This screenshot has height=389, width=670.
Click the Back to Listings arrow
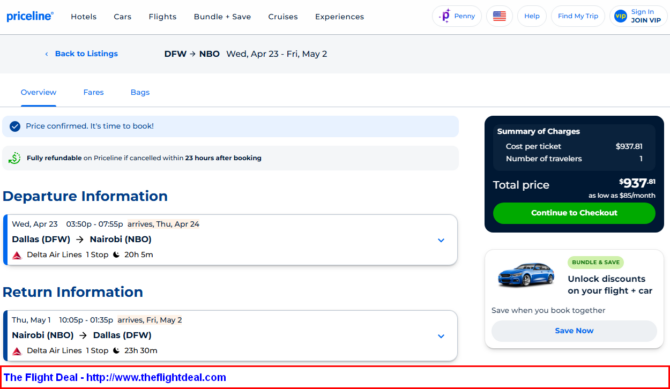pos(47,54)
